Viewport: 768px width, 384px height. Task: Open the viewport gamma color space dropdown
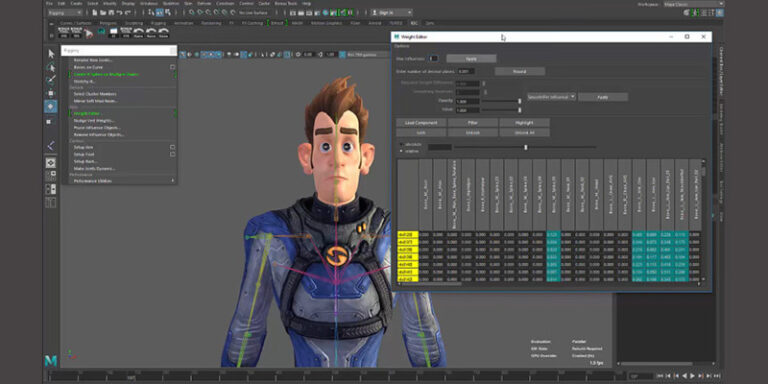pyautogui.click(x=368, y=54)
